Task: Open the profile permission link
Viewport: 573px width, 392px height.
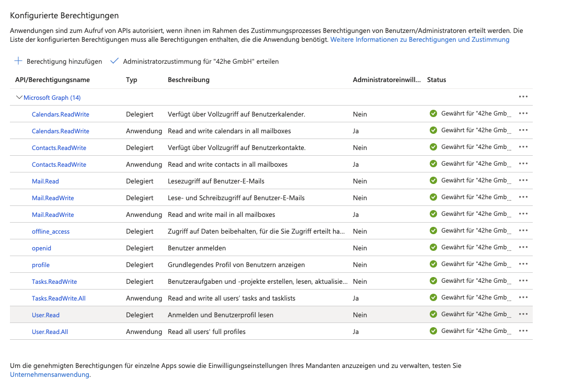Action: pos(41,265)
